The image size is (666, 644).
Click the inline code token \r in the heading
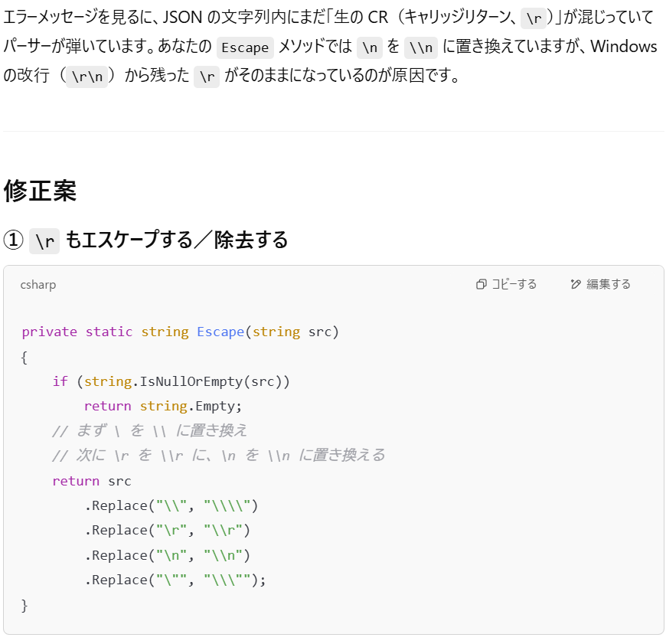tap(44, 240)
